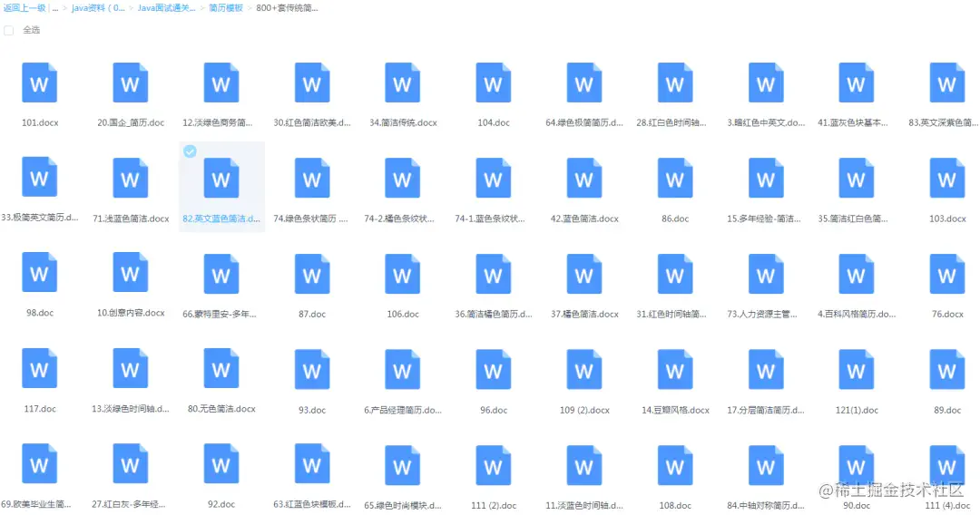Image resolution: width=980 pixels, height=515 pixels.
Task: Pick the 74.绿色条状简历 file icon
Action: (x=312, y=179)
